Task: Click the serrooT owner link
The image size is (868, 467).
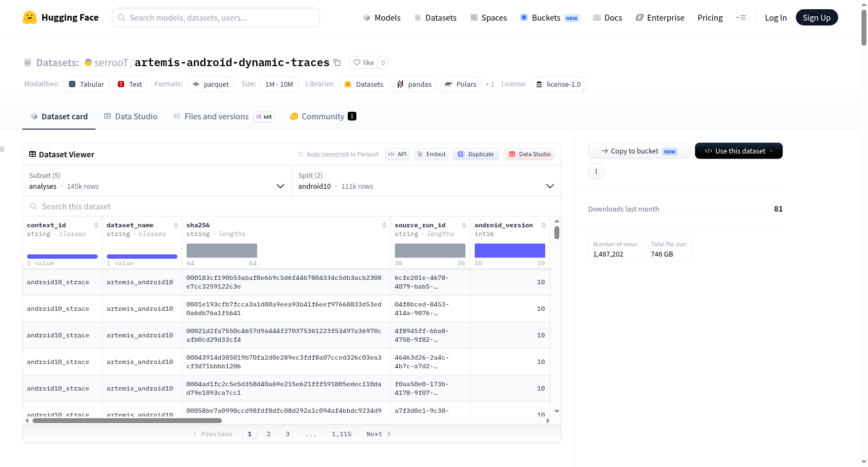Action: [x=111, y=62]
